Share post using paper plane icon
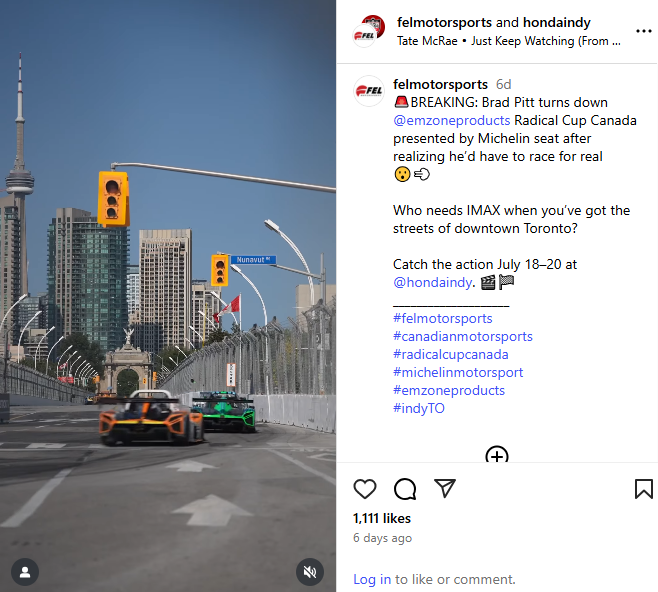658x592 pixels. (x=444, y=488)
